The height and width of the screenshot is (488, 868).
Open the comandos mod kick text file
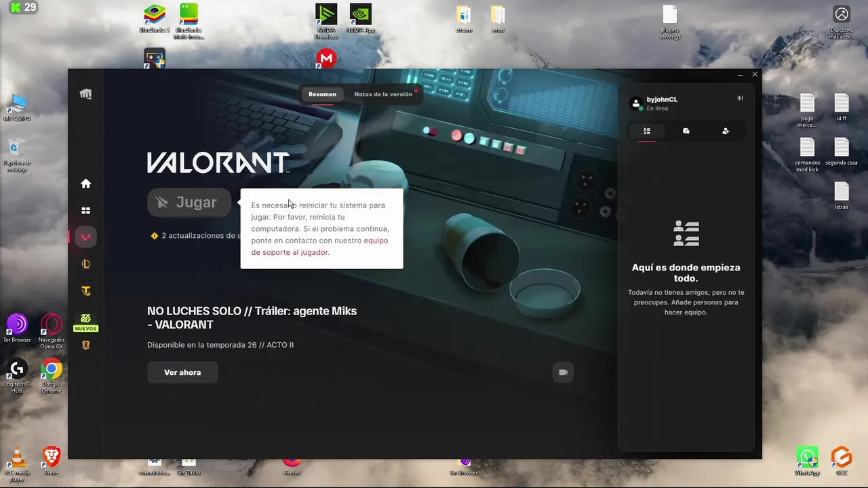click(807, 155)
